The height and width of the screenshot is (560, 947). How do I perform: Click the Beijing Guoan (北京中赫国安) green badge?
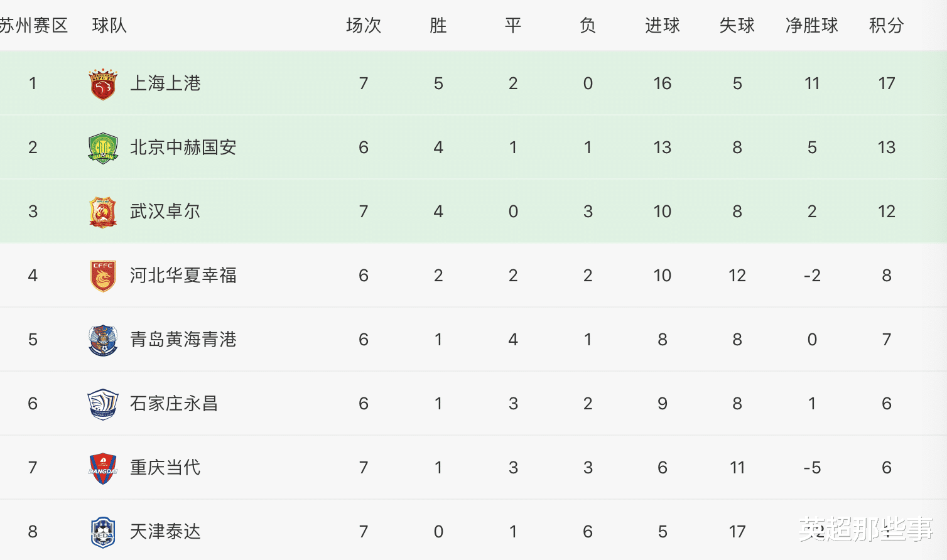click(103, 148)
